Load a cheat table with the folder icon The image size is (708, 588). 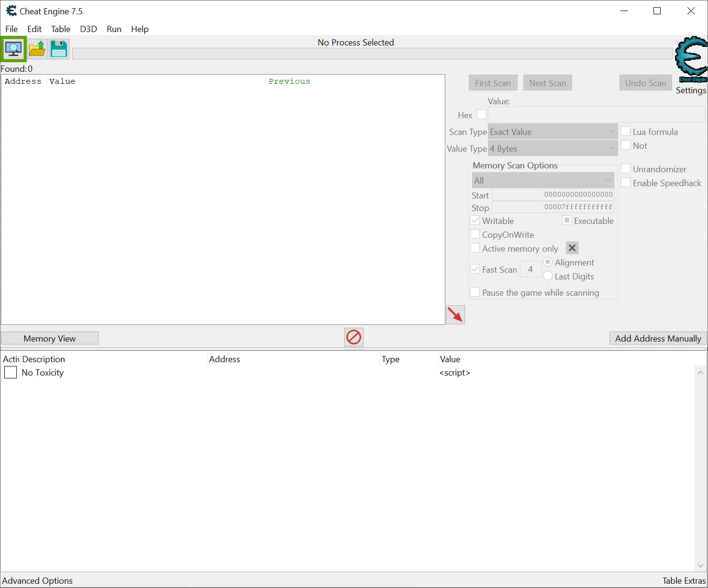(x=37, y=49)
